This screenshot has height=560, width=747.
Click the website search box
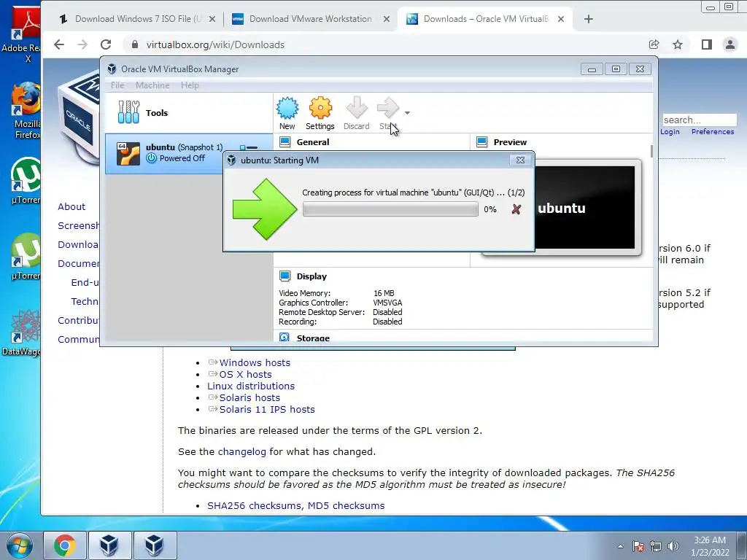(x=700, y=120)
